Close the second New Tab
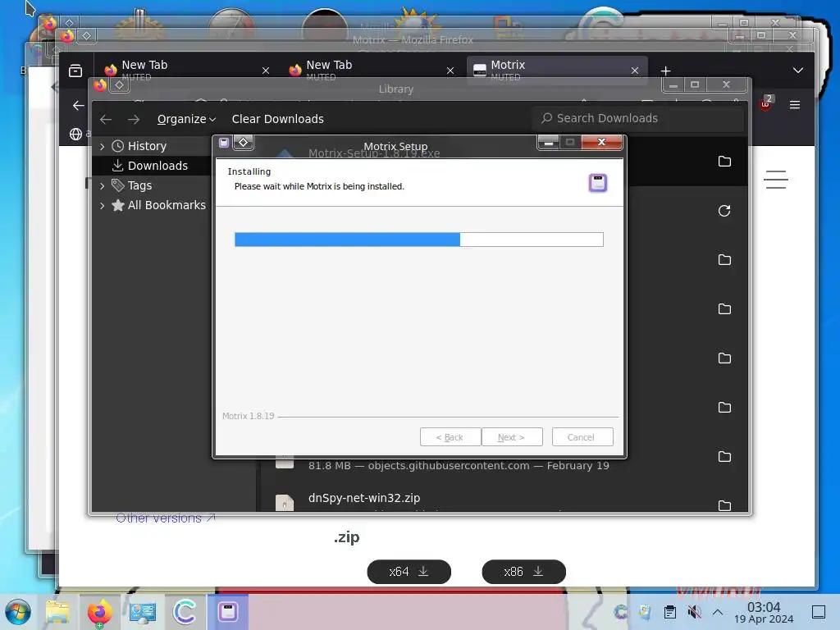 click(x=450, y=71)
